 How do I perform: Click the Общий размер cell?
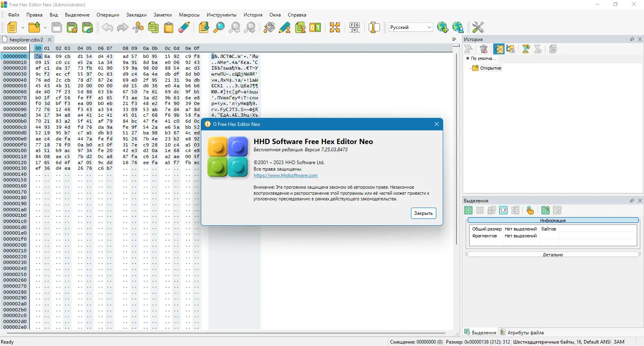click(x=487, y=229)
